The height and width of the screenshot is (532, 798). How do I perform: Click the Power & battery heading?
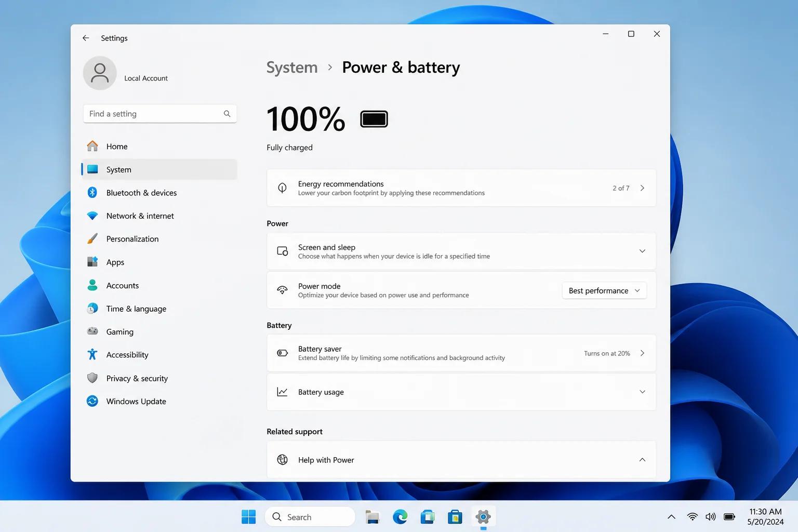click(x=401, y=68)
